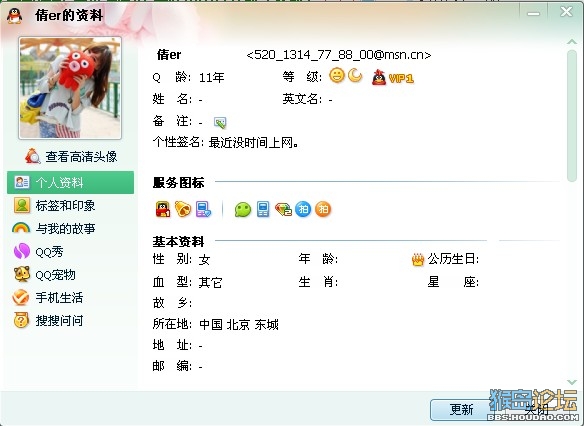
Task: Click the blue Paipai 拍 icon
Action: [303, 209]
